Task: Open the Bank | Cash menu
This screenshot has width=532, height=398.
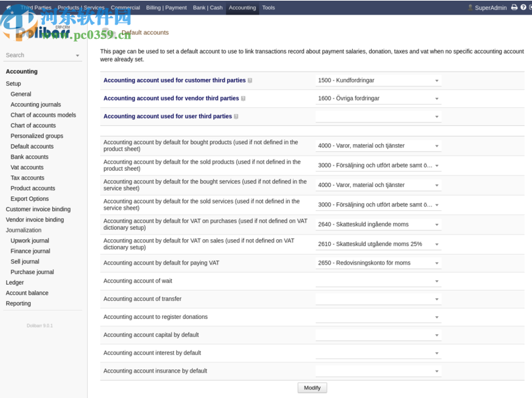Action: (x=207, y=7)
